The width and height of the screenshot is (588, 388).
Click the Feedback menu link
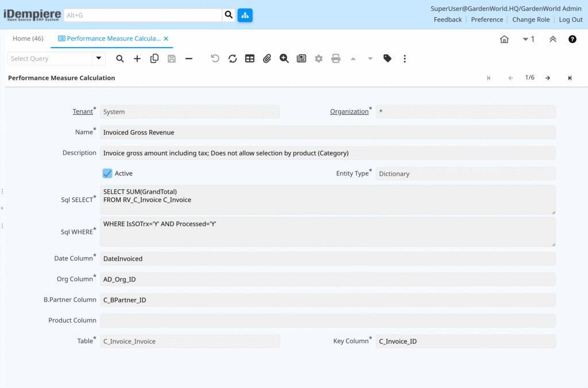point(447,19)
